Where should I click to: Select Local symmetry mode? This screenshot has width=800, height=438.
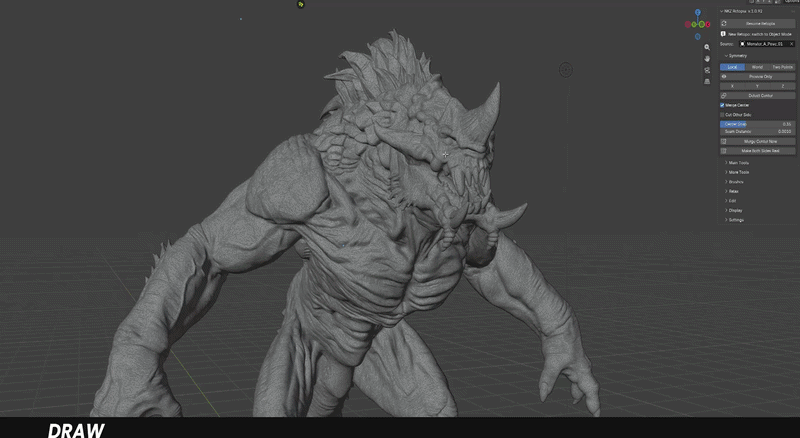pos(732,67)
